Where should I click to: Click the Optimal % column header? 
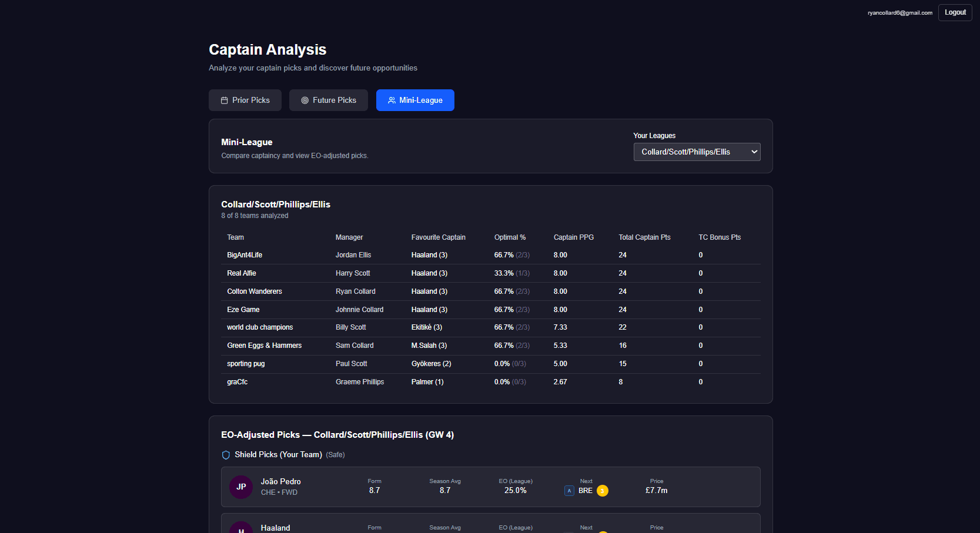510,237
